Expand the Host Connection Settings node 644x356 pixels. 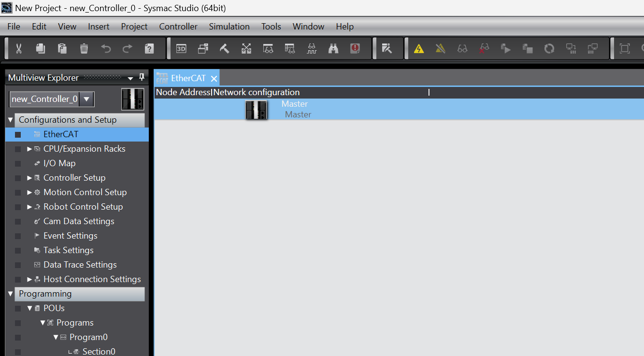click(29, 279)
